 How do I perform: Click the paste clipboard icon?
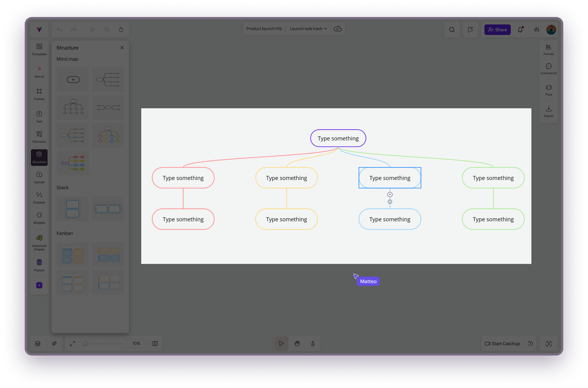coord(121,30)
